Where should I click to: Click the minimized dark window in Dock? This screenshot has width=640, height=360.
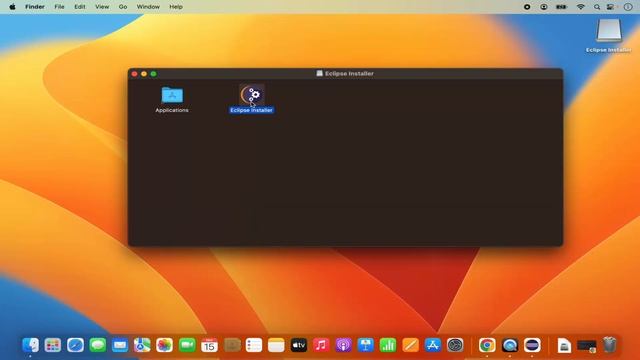coord(587,346)
